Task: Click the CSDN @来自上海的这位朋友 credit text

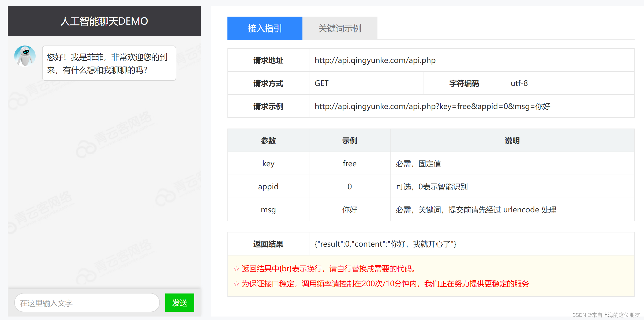Action: 606,315
